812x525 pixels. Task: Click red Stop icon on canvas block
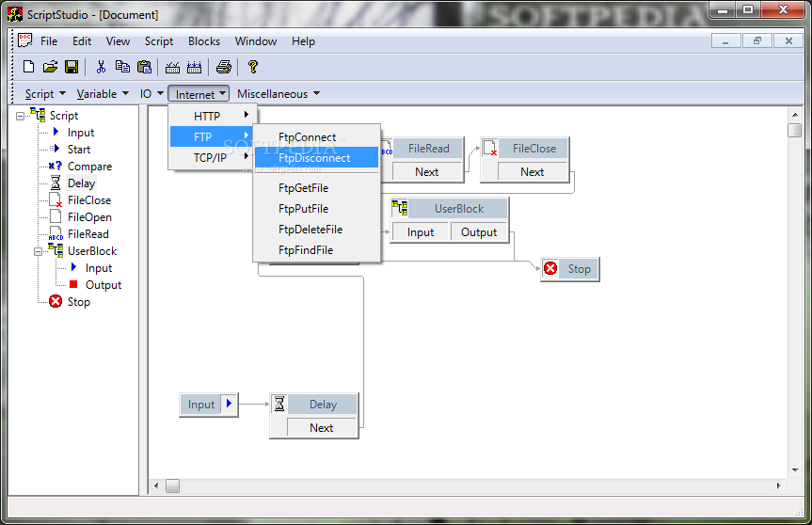[x=550, y=268]
